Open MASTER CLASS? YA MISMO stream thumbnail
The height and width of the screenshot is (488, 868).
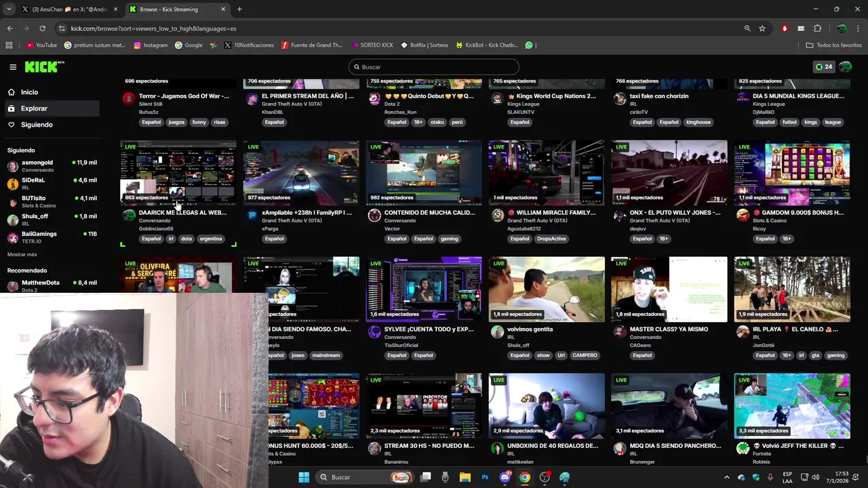tap(669, 289)
